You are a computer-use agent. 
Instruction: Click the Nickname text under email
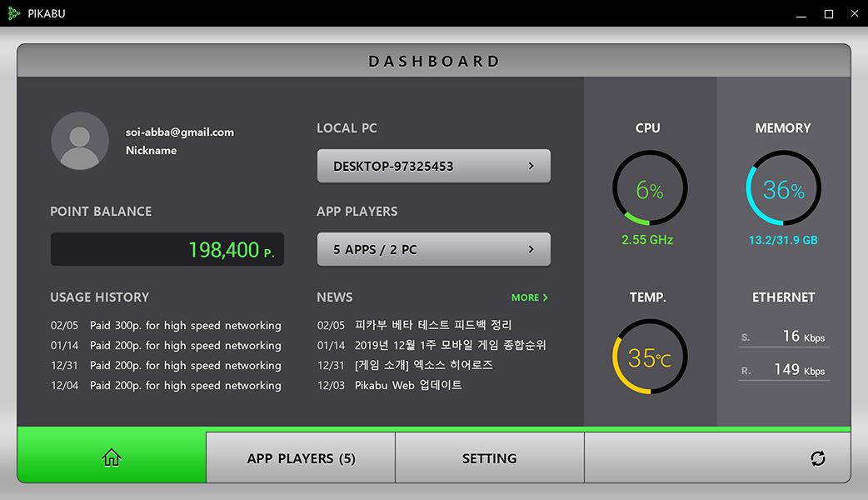point(151,150)
